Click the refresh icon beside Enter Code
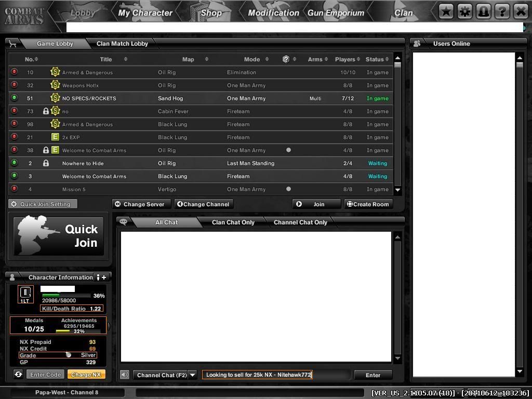 (18, 374)
